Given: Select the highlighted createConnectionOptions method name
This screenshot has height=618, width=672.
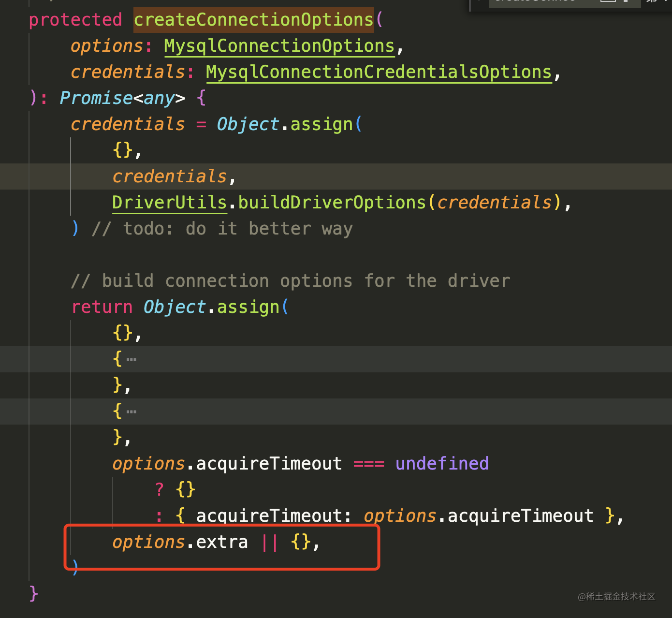Looking at the screenshot, I should pos(254,20).
